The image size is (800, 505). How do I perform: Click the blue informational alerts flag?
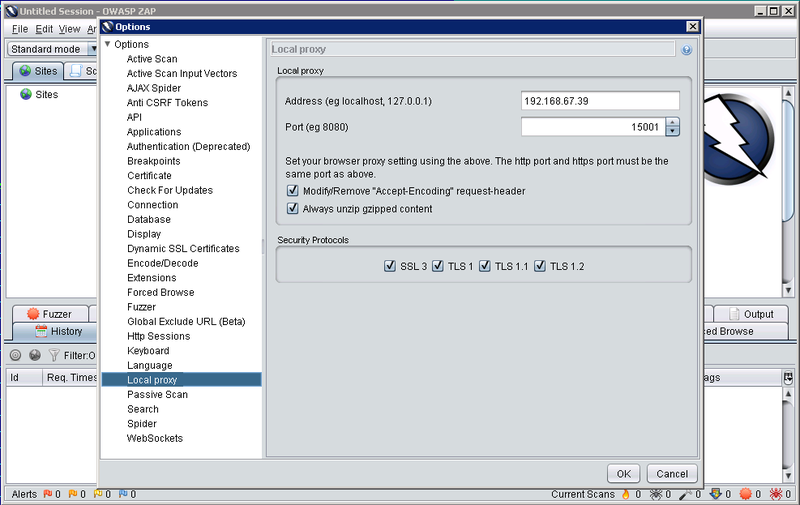pos(123,494)
